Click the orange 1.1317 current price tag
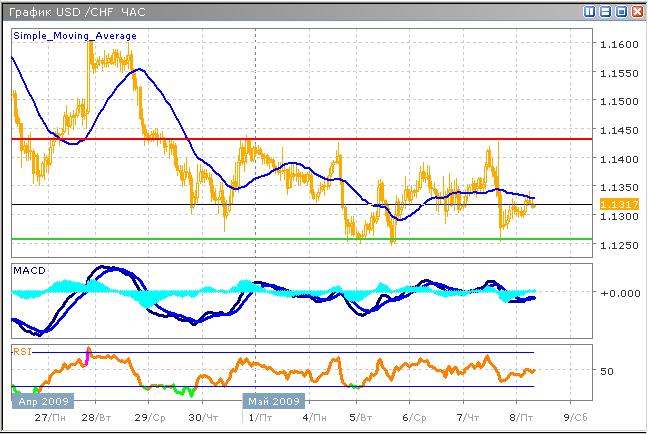648x434 pixels. pos(612,204)
